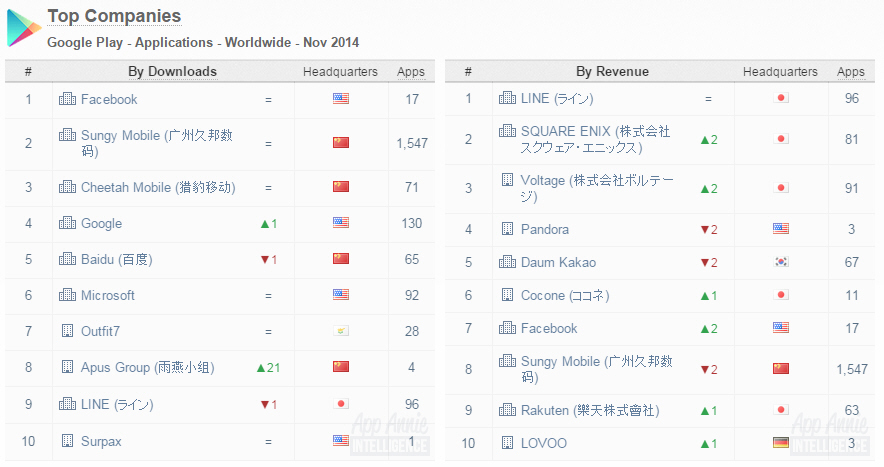Viewport: 884px width, 467px height.
Task: Click the company icon next to Cheetah Mobile
Action: pos(67,187)
